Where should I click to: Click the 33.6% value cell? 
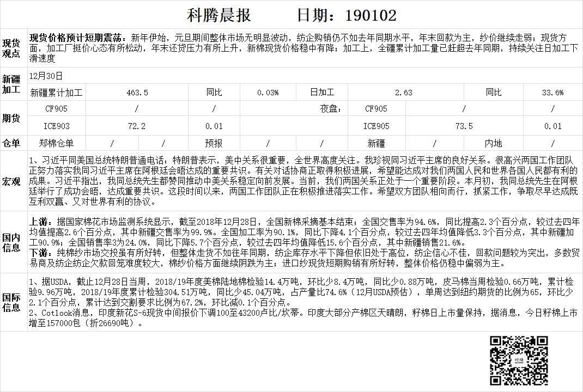(x=552, y=93)
